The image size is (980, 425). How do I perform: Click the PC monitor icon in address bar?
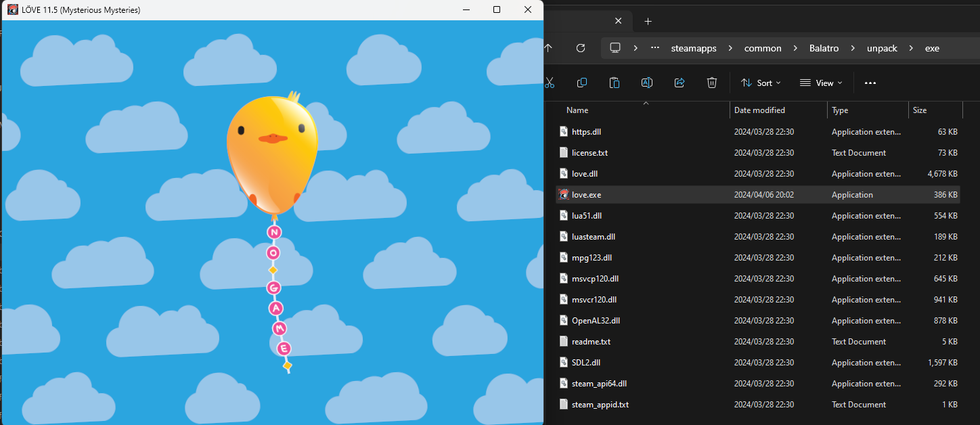click(615, 48)
